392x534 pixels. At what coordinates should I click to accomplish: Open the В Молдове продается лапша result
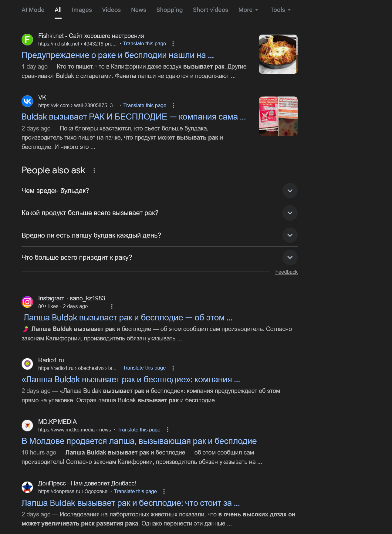139,441
